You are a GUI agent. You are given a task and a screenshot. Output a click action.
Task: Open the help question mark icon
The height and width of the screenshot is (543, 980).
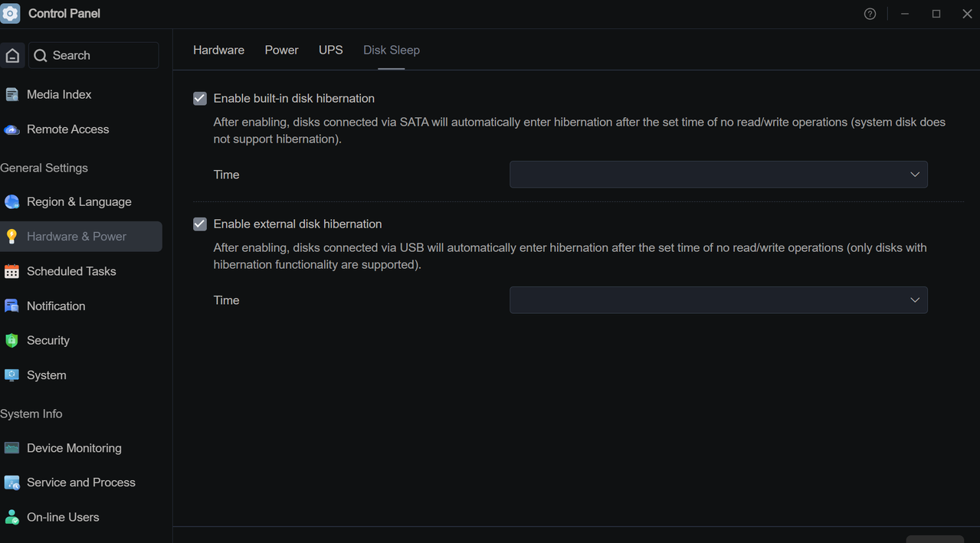(870, 14)
